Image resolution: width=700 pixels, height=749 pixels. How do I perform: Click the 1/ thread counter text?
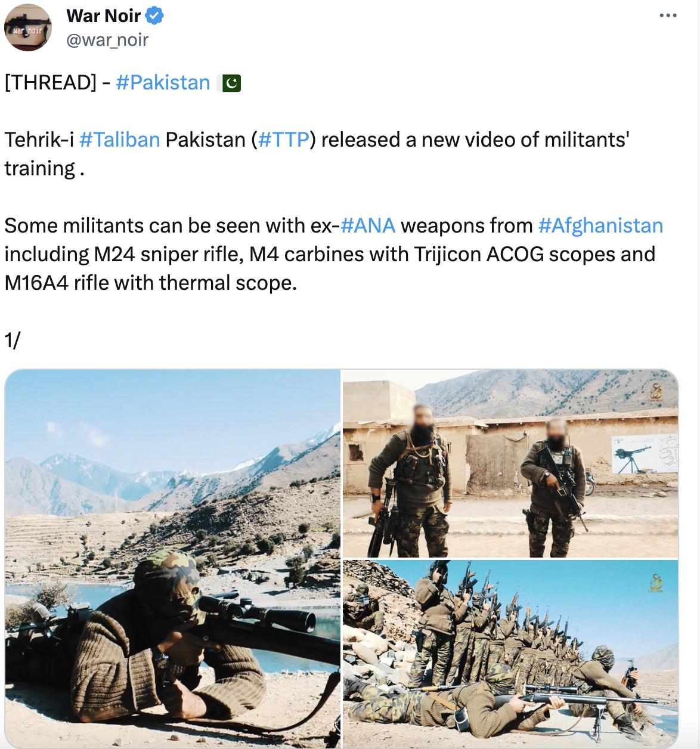point(13,341)
